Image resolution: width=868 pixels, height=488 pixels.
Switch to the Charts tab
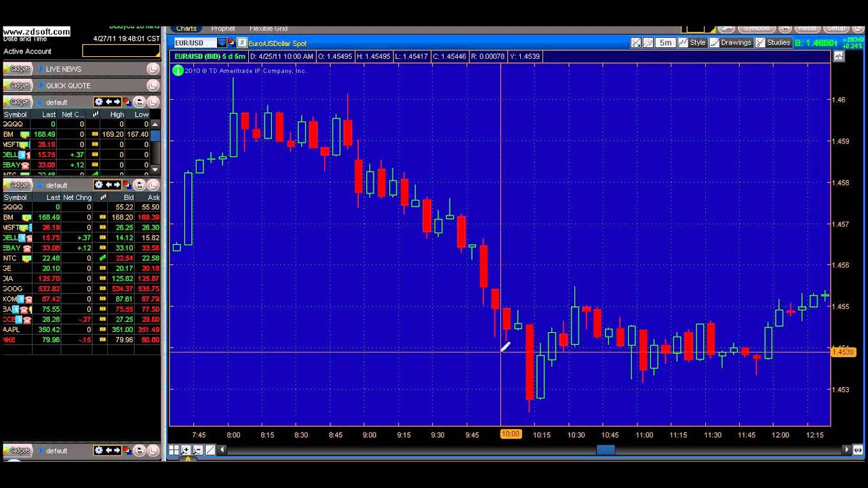186,28
